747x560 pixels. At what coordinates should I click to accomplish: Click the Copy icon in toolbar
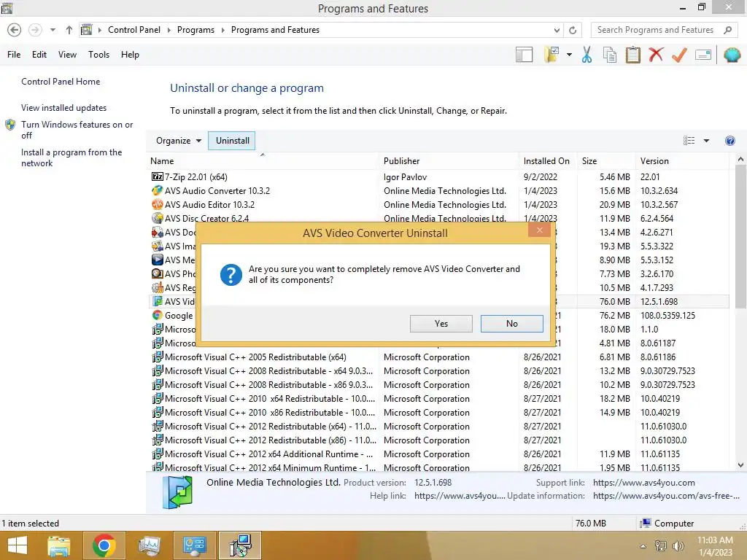point(610,55)
